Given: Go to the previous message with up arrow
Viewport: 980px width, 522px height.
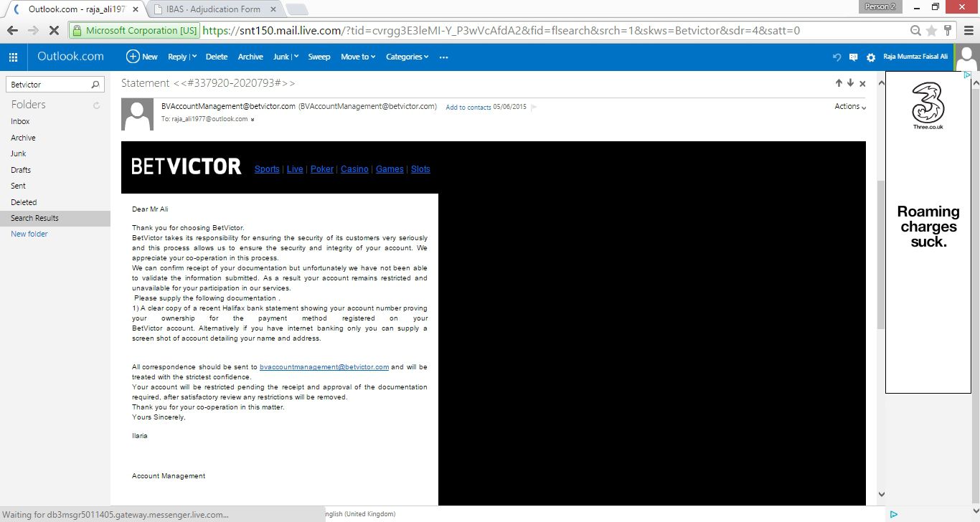Looking at the screenshot, I should tap(839, 83).
